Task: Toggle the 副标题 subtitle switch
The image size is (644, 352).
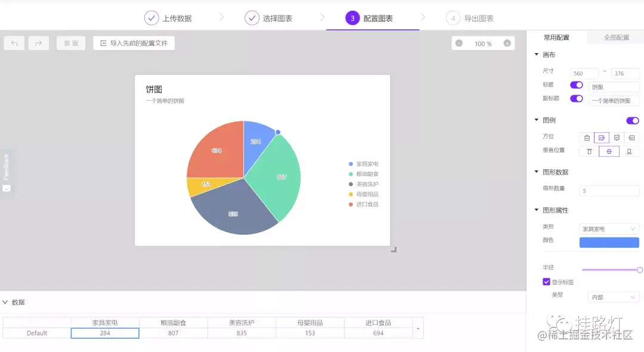Action: click(x=576, y=98)
